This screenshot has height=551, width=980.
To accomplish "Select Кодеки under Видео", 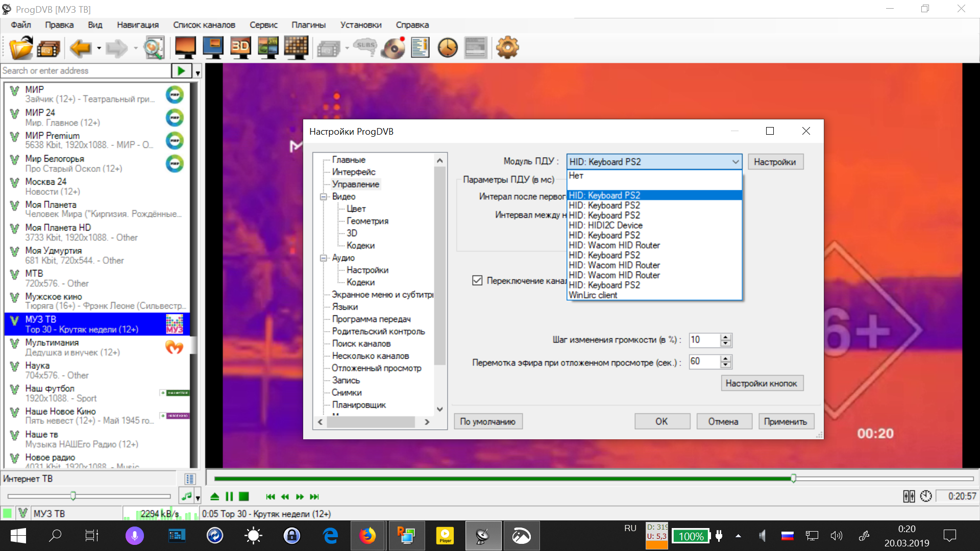I will pyautogui.click(x=360, y=246).
